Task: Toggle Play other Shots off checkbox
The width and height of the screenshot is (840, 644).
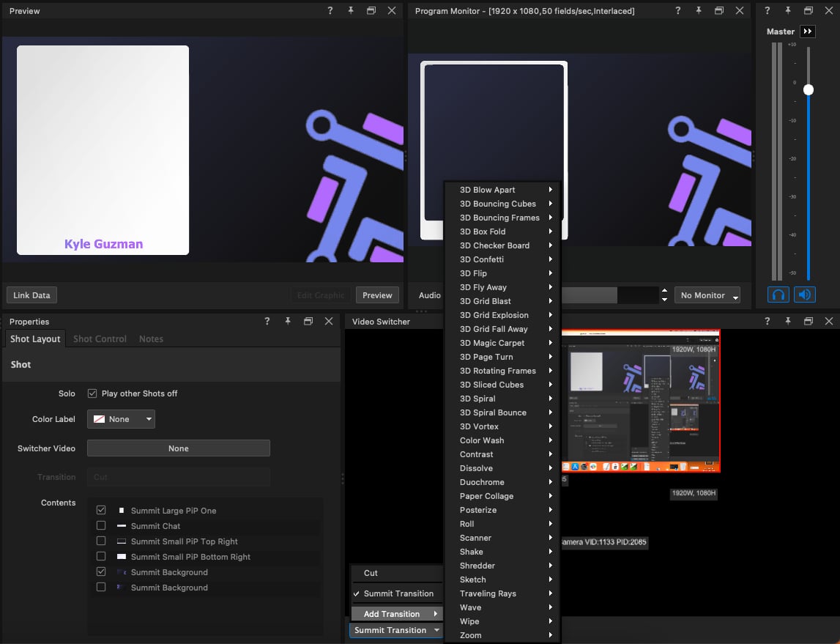Action: 92,393
